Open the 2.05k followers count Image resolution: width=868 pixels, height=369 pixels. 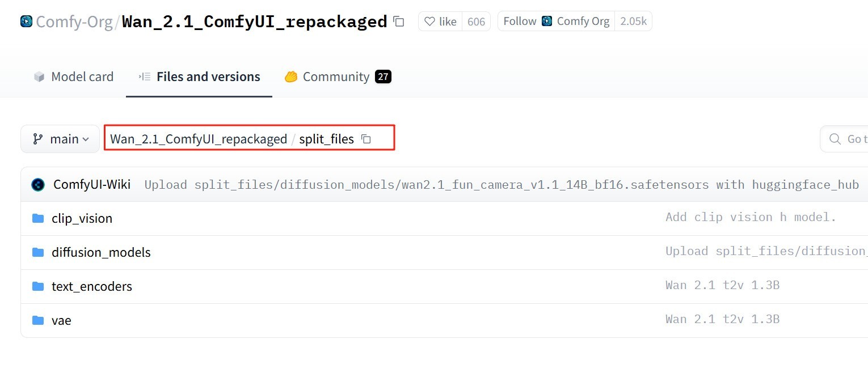click(x=633, y=22)
